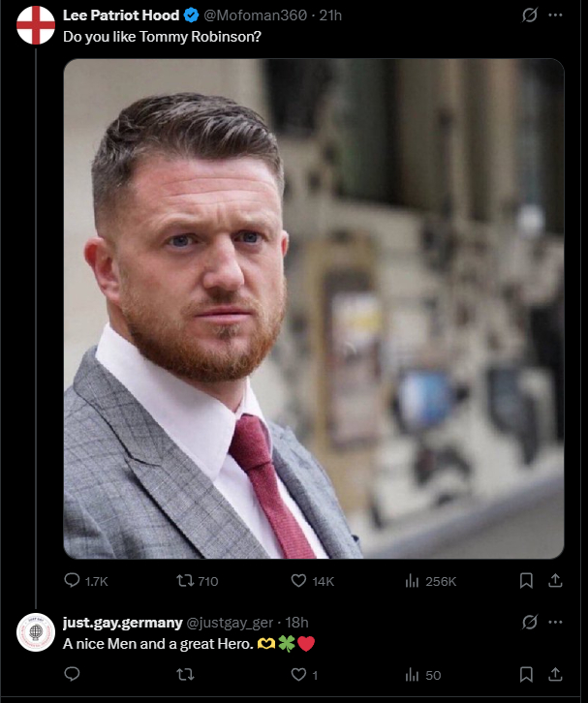Open Grok icon on main post
The height and width of the screenshot is (703, 588).
point(529,15)
